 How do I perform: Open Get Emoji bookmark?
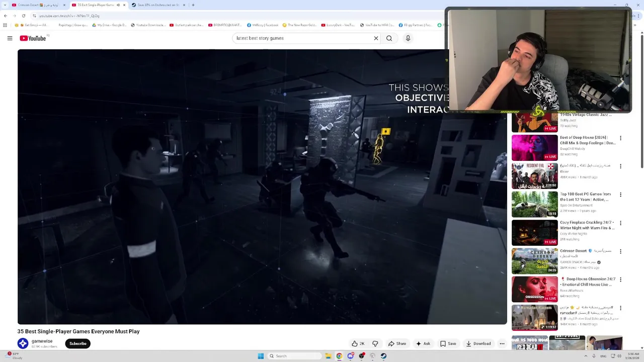tap(31, 25)
